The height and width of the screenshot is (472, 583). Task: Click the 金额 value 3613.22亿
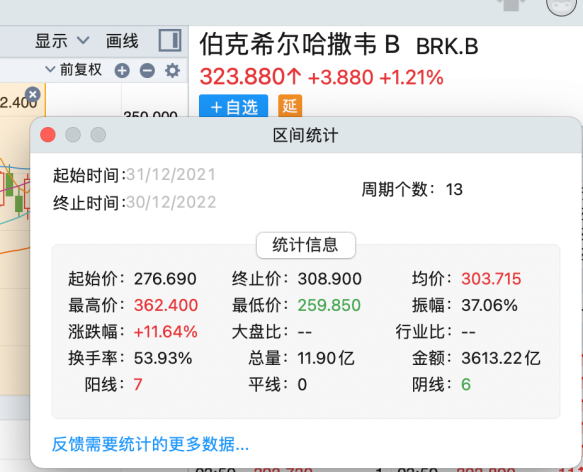click(501, 358)
